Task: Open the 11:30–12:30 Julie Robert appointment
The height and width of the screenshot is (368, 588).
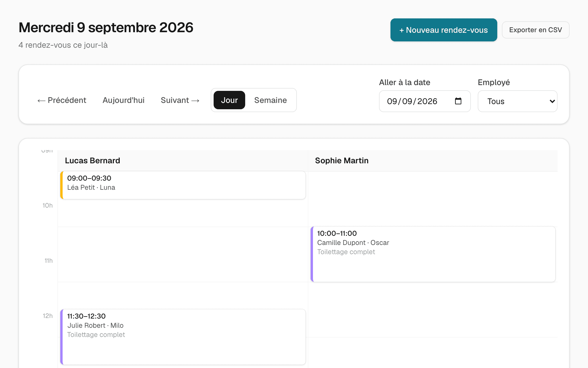Action: pos(183,337)
